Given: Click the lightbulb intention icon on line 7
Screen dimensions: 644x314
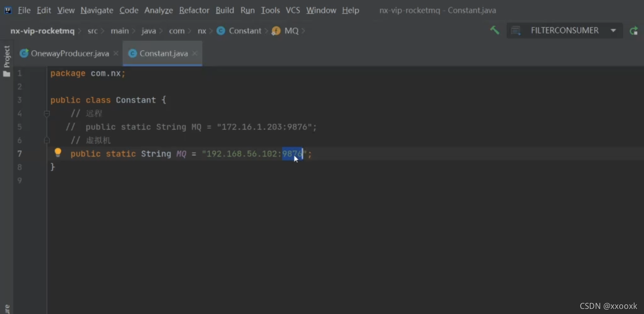Looking at the screenshot, I should 58,153.
